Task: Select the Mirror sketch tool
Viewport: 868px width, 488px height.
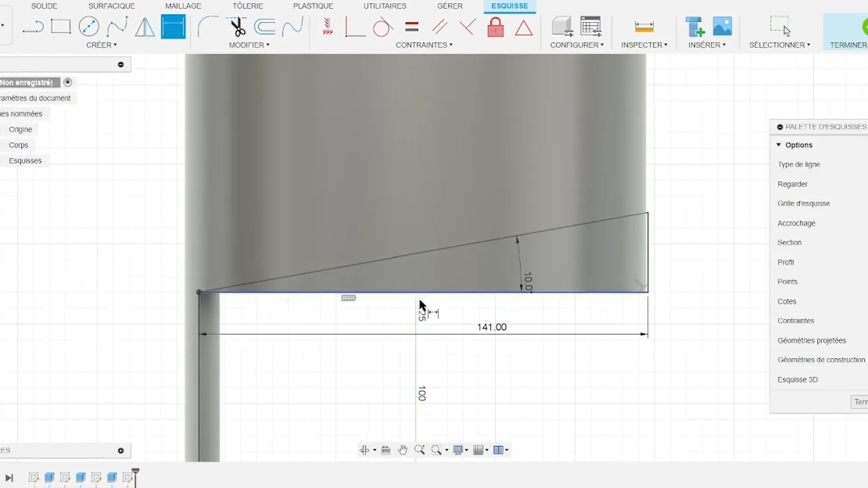Action: tap(145, 27)
